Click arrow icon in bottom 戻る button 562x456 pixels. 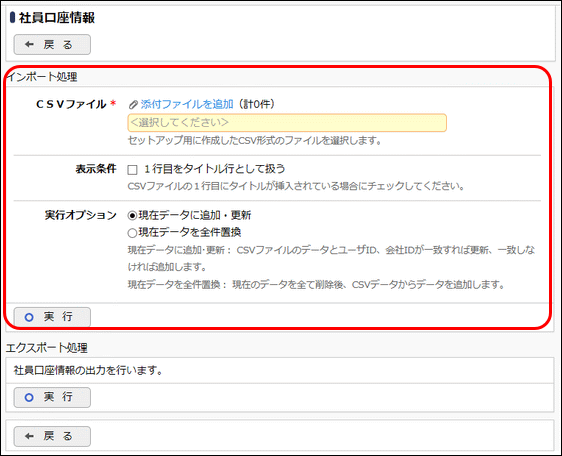coord(29,436)
